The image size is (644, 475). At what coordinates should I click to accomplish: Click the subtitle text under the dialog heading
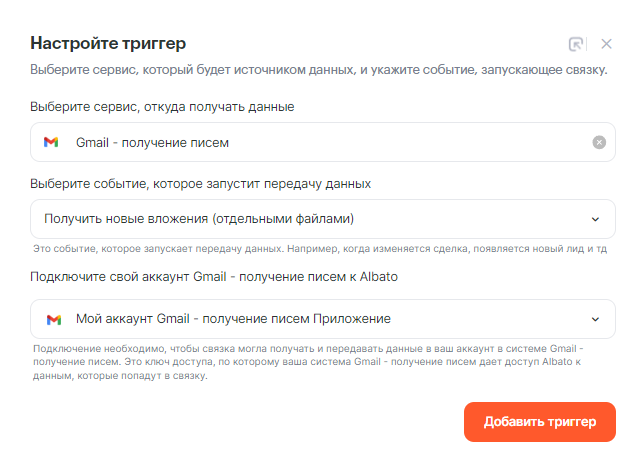[x=318, y=71]
